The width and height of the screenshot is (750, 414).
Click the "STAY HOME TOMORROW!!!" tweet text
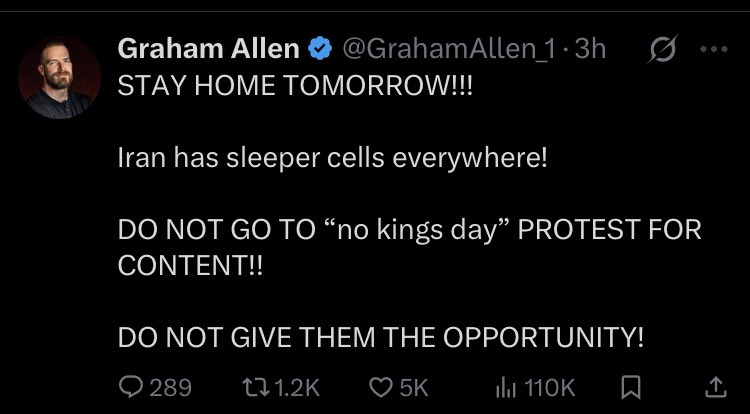pos(295,86)
